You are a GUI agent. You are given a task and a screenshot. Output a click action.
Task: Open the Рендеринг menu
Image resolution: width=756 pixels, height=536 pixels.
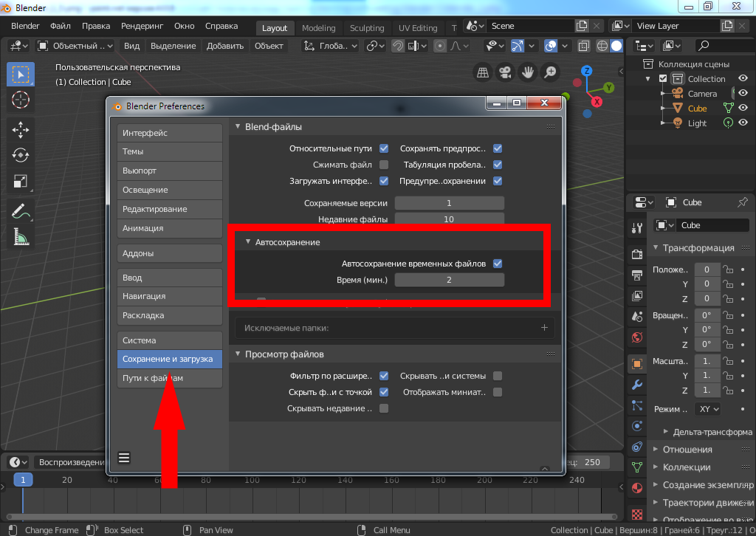[x=142, y=26]
